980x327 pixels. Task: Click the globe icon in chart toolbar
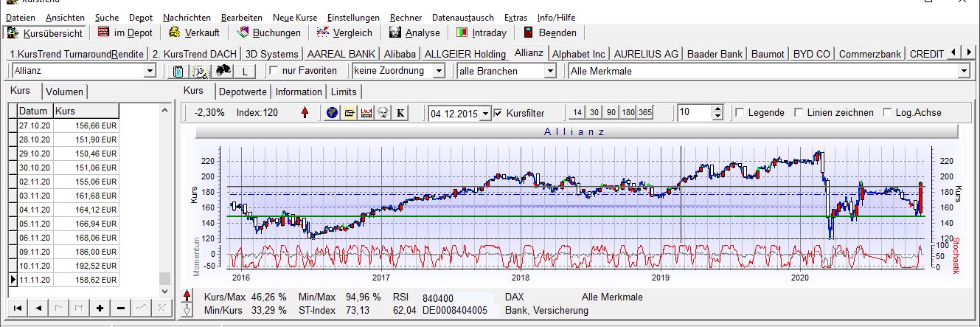(333, 113)
